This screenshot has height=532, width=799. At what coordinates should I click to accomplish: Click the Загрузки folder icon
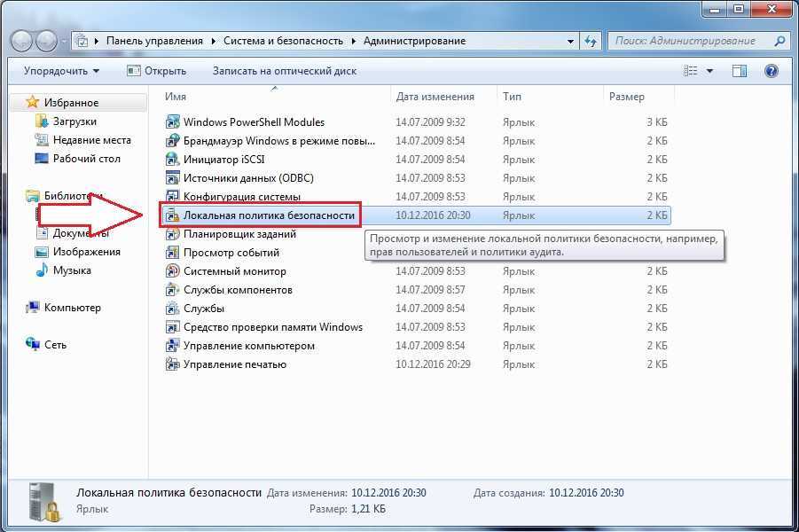[x=42, y=121]
